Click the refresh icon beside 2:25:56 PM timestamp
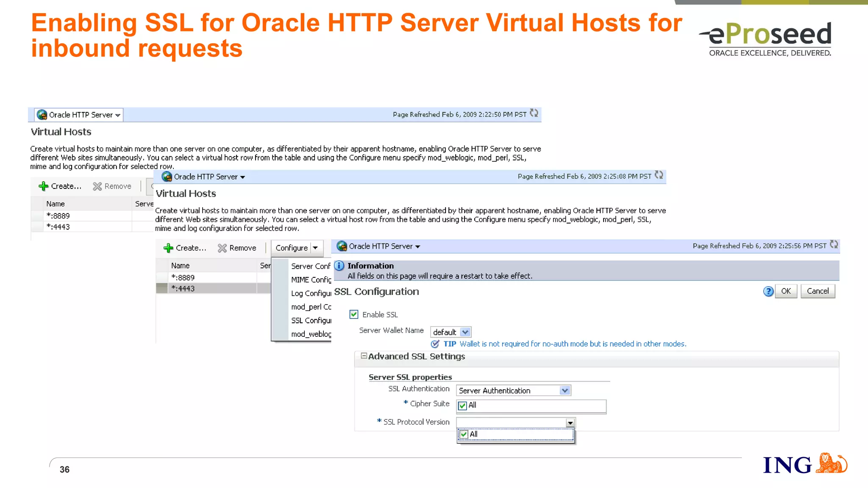This screenshot has height=488, width=868. 834,244
